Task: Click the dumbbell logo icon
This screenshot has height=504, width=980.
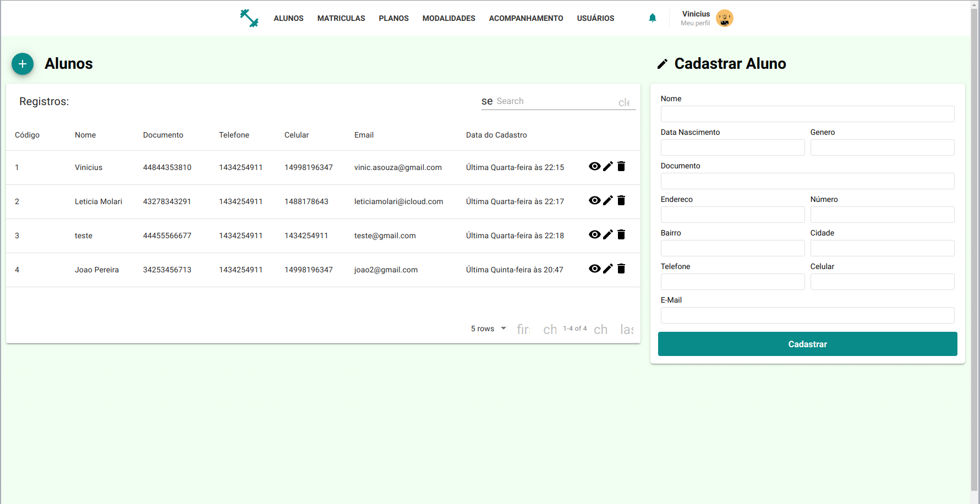Action: pyautogui.click(x=249, y=18)
